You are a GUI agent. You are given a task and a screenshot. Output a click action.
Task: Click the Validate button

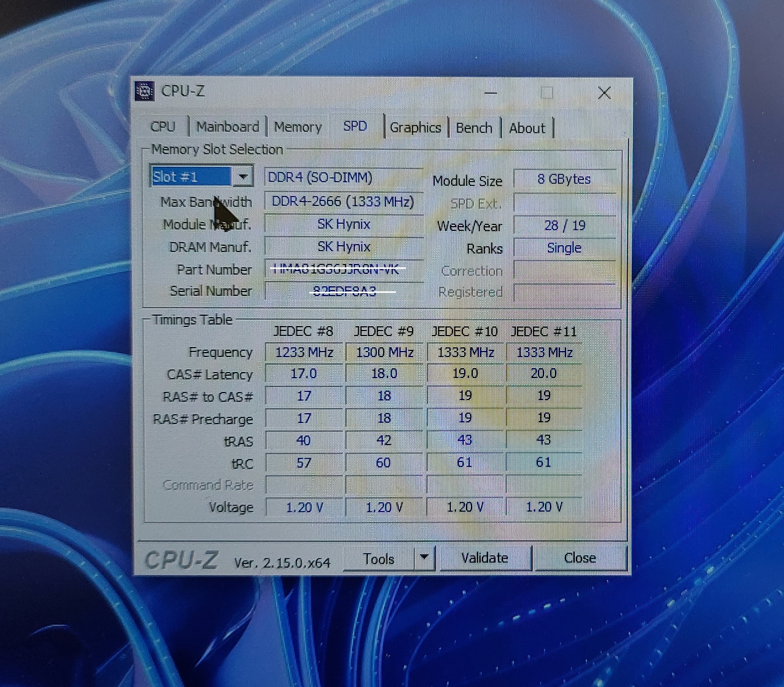click(485, 558)
